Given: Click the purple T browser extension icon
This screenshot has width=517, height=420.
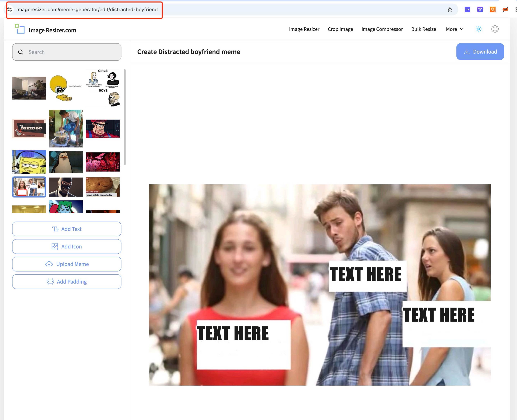Looking at the screenshot, I should (x=480, y=10).
